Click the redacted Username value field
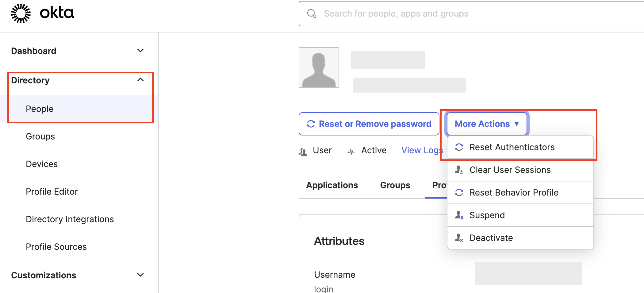The width and height of the screenshot is (644, 293). click(529, 273)
